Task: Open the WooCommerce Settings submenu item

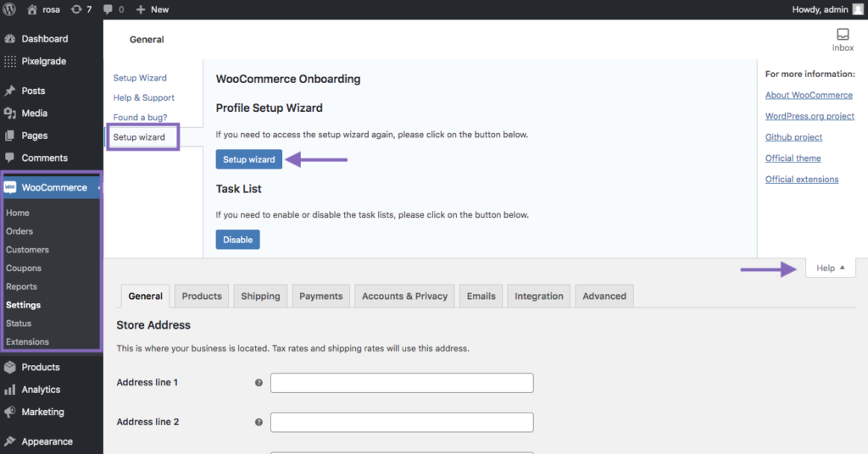Action: coord(23,305)
